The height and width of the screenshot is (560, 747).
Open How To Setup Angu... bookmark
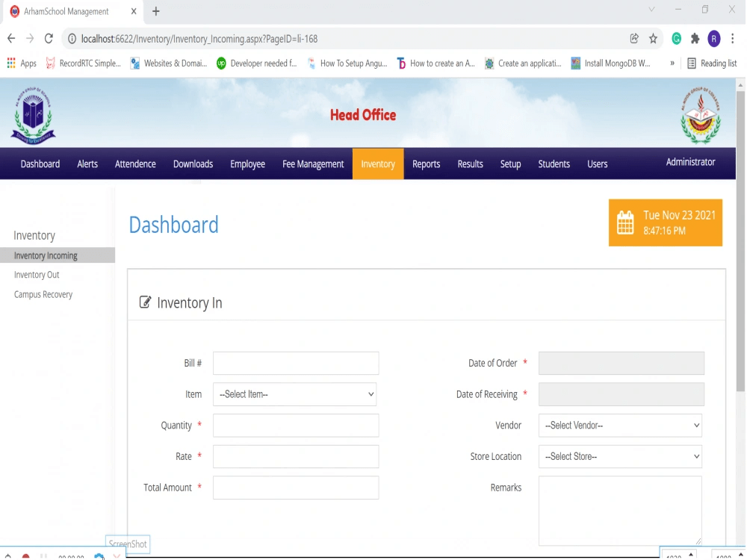[x=347, y=63]
